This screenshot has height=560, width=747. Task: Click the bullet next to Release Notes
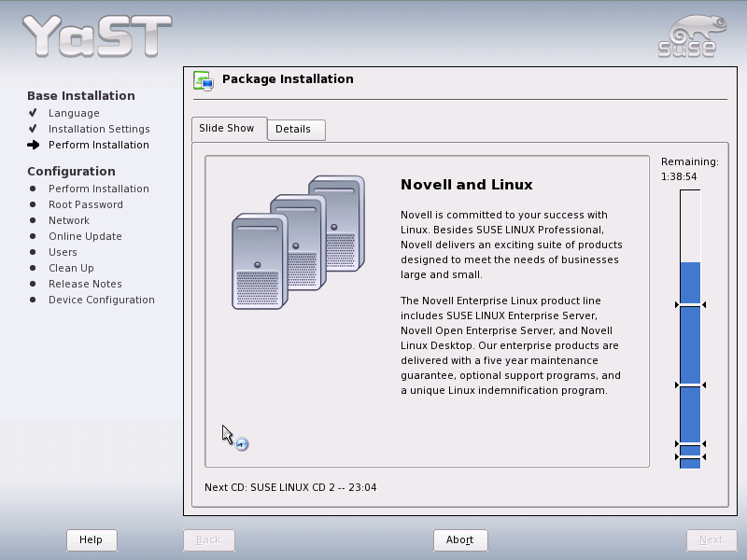pos(33,284)
